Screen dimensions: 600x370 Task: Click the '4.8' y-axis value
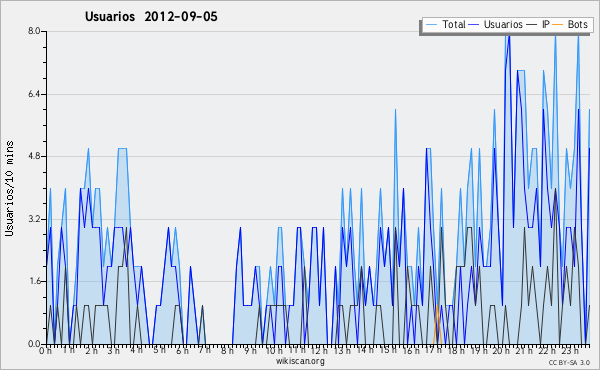pyautogui.click(x=34, y=156)
